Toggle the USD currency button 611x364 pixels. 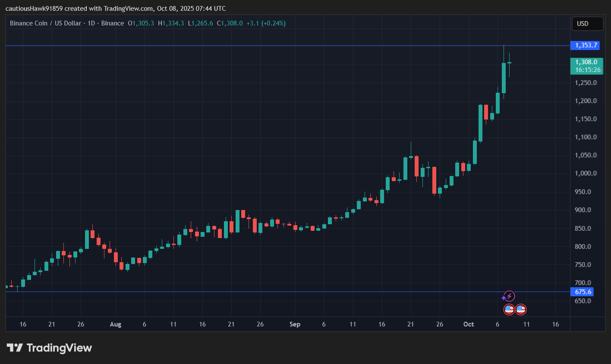tap(587, 24)
